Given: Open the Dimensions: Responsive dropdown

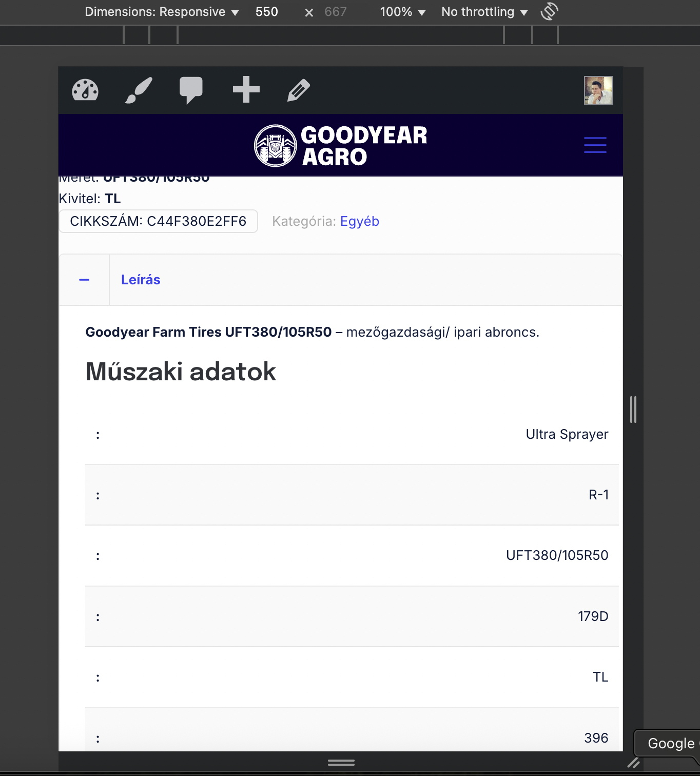Looking at the screenshot, I should click(x=162, y=12).
